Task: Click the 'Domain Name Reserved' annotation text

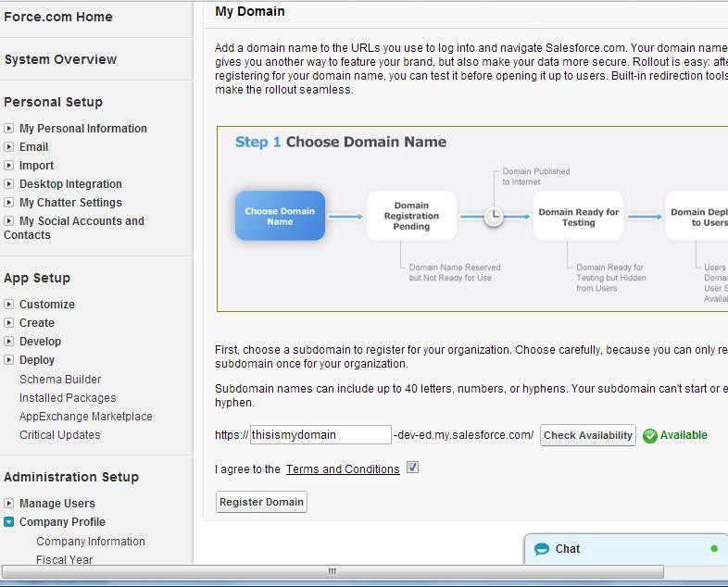Action: coord(455,272)
